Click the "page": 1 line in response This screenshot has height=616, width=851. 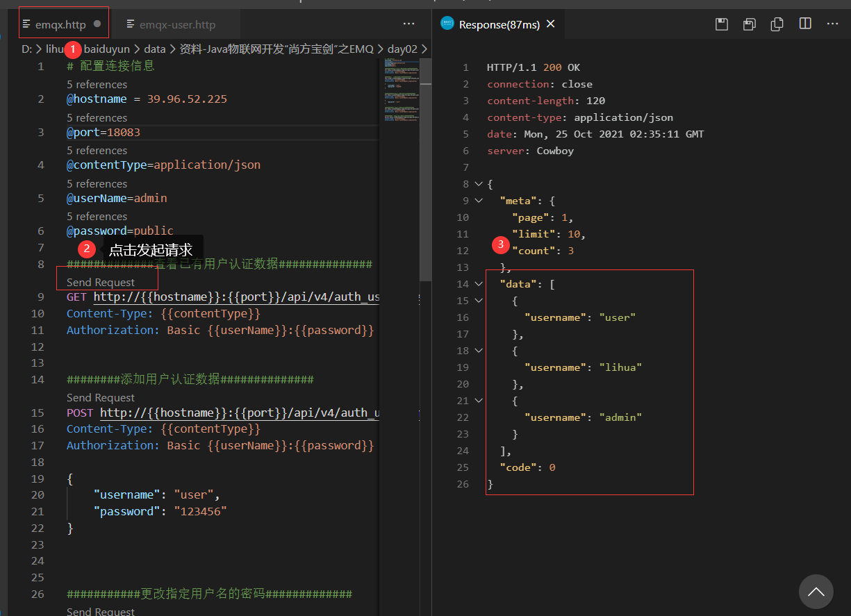click(543, 217)
